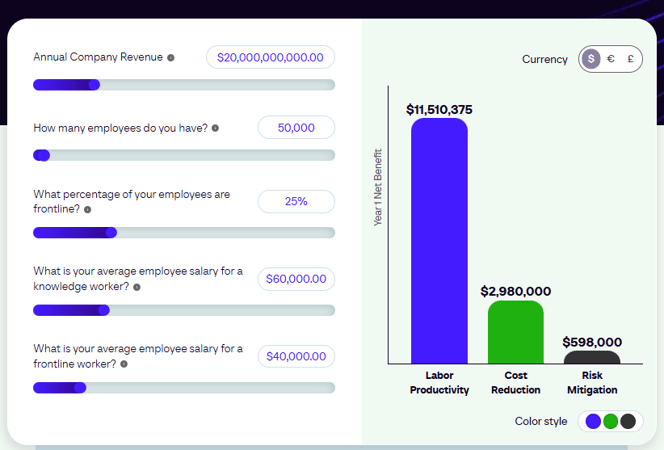Switch currency to British pound
This screenshot has height=450, width=664.
(631, 59)
